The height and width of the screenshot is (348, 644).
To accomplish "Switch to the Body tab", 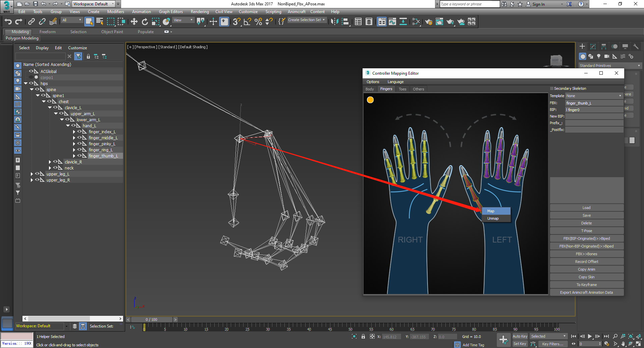I will (370, 89).
